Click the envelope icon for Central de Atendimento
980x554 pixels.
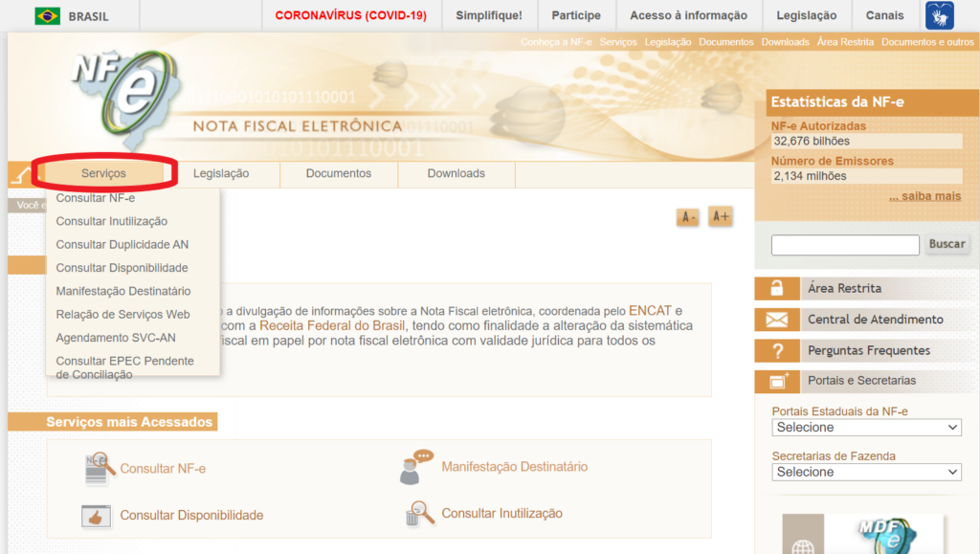click(777, 320)
